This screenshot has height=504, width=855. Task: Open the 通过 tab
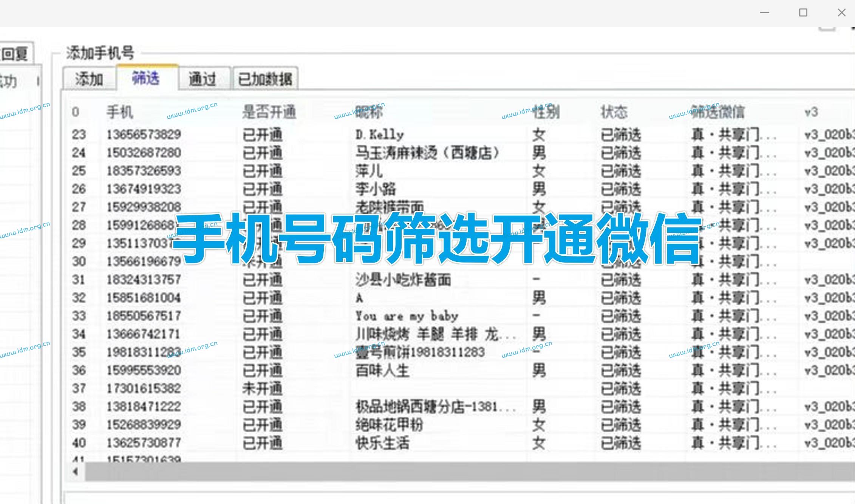pos(203,79)
